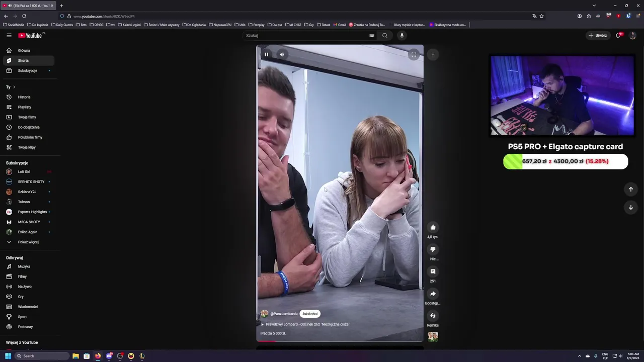Open the page translate icon in address bar

pos(534,16)
